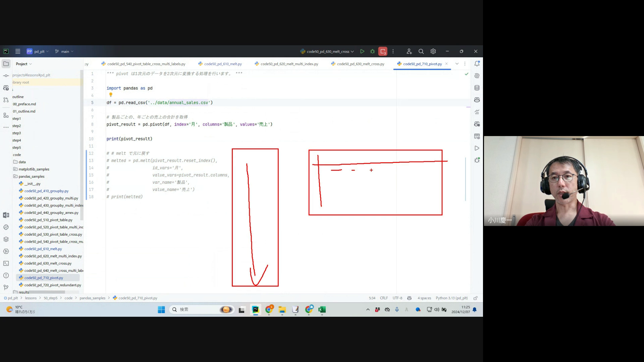Run the current configuration with the Run icon
The height and width of the screenshot is (362, 644).
(362, 51)
